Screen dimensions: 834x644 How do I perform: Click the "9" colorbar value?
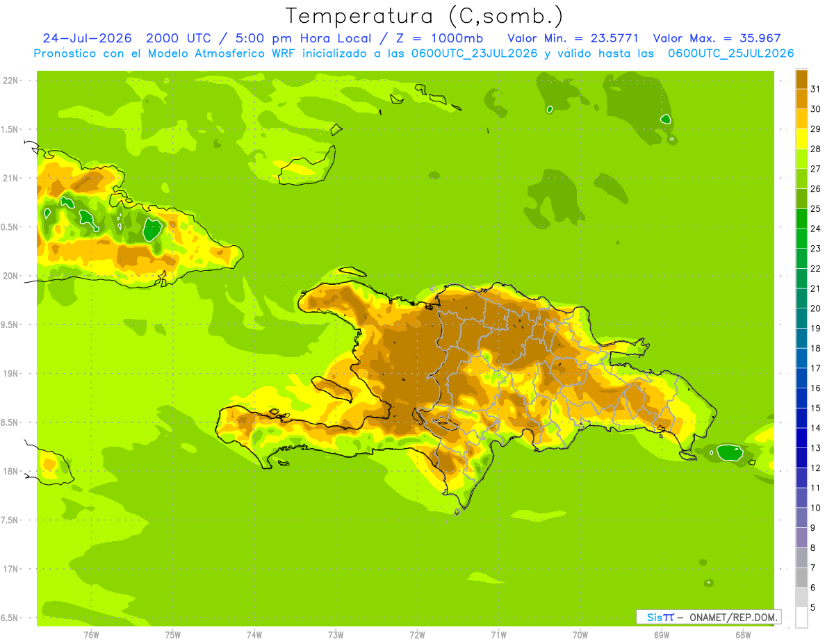(x=813, y=528)
